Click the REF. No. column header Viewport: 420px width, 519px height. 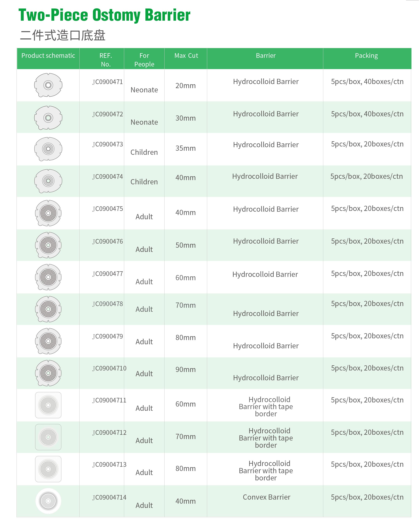pyautogui.click(x=106, y=60)
